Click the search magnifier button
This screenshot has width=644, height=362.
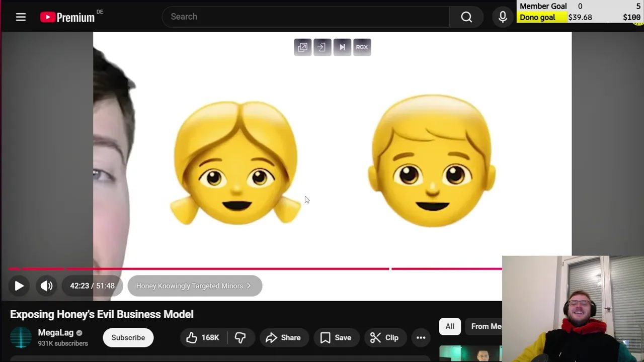466,17
